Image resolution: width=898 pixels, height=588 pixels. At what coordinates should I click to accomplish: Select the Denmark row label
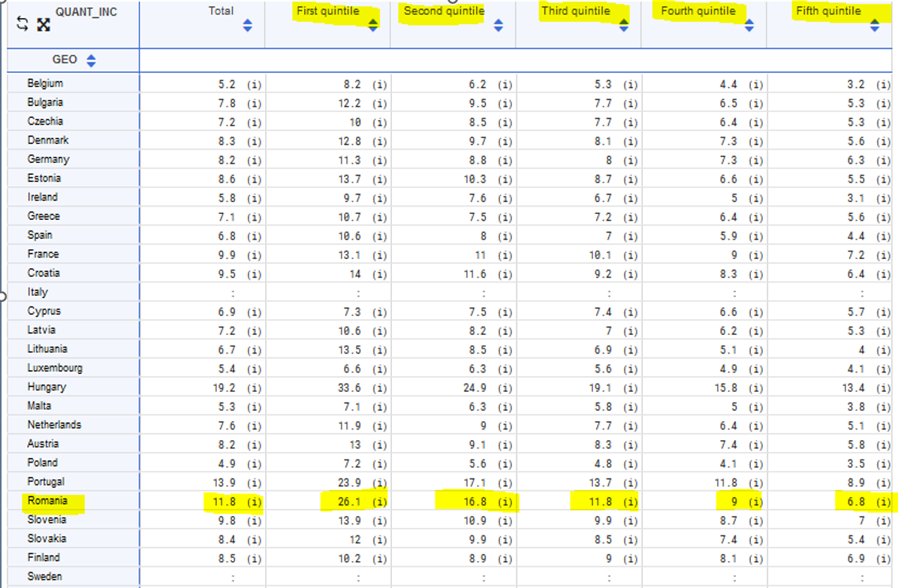click(48, 140)
